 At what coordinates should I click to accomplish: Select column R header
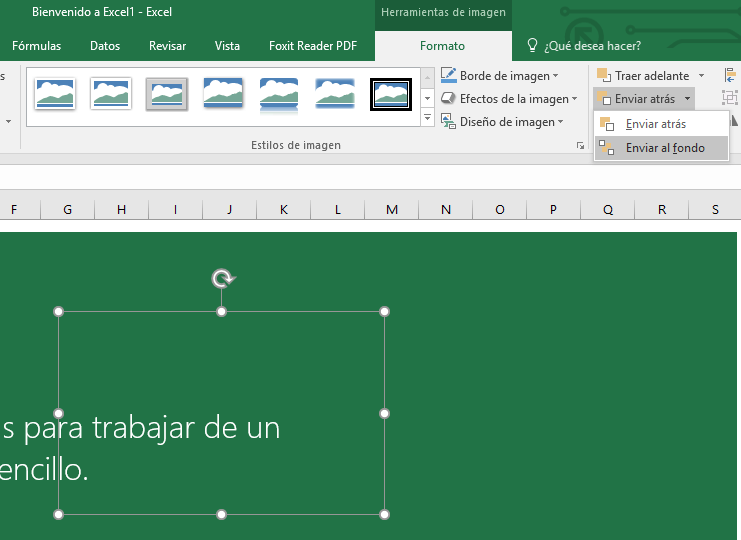pos(662,209)
